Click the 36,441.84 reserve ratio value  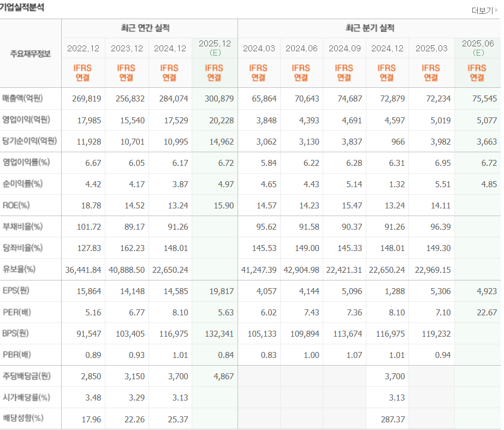(83, 270)
